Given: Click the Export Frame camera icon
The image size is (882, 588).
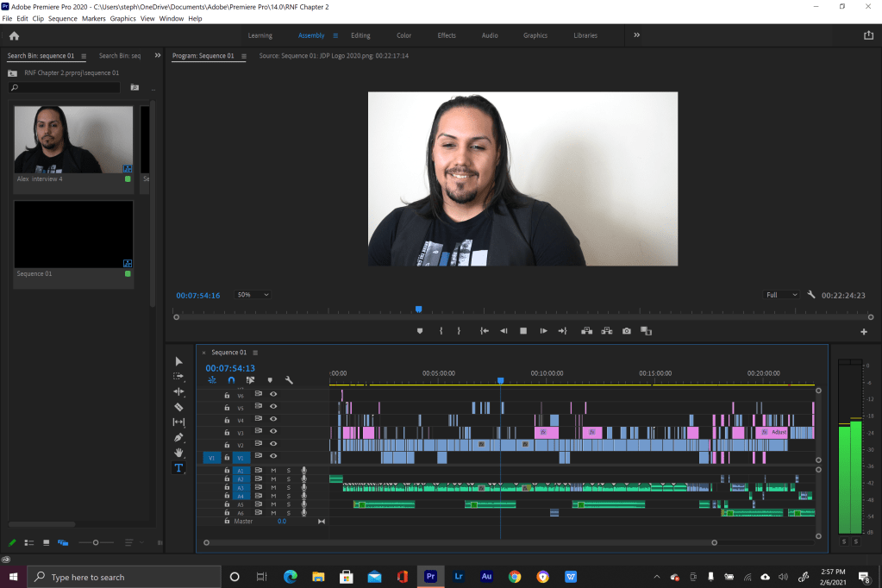Looking at the screenshot, I should coord(627,331).
